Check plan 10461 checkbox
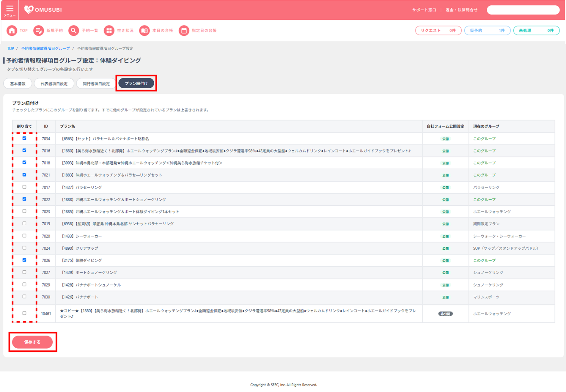This screenshot has height=392, width=566. (24, 313)
